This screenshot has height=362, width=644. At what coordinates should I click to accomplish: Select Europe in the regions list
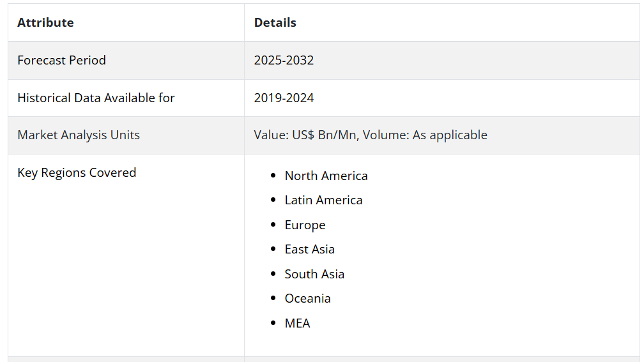click(305, 225)
